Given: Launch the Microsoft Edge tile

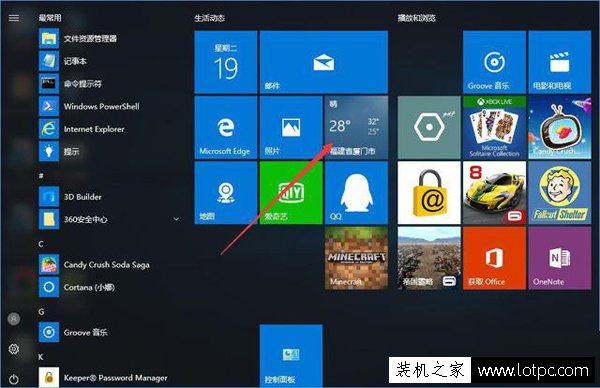Looking at the screenshot, I should 226,127.
